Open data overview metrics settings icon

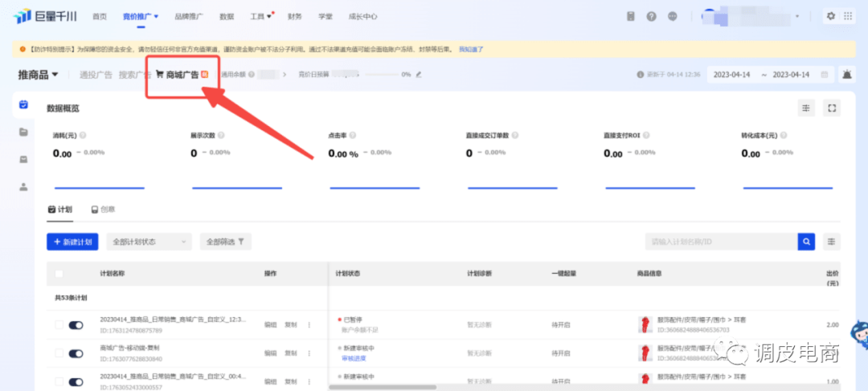coord(806,108)
